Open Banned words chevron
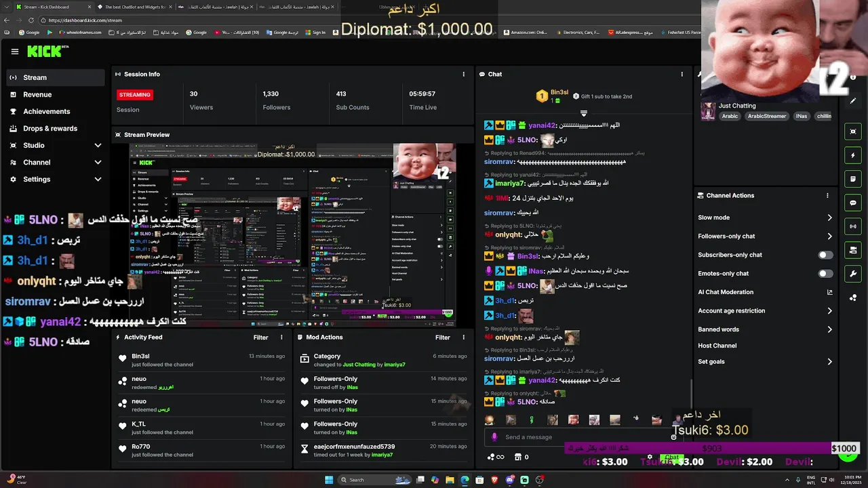The height and width of the screenshot is (488, 868). click(x=829, y=329)
